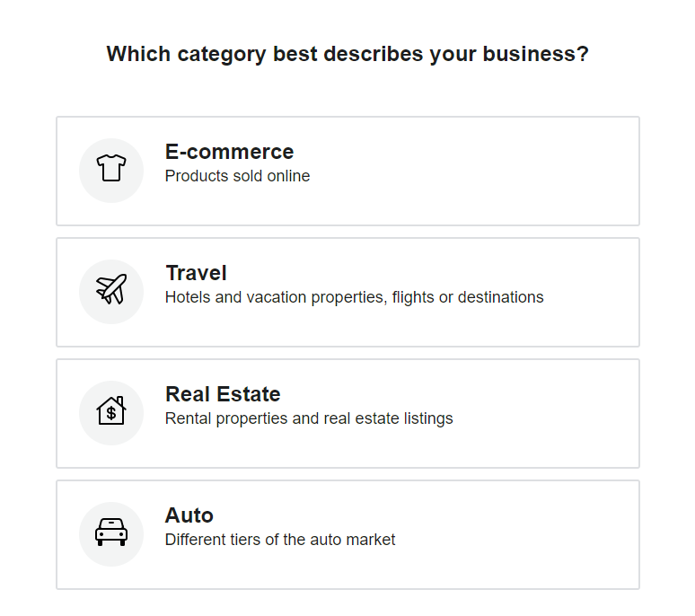
Task: Click the t-shirt E-commerce icon
Action: (111, 169)
